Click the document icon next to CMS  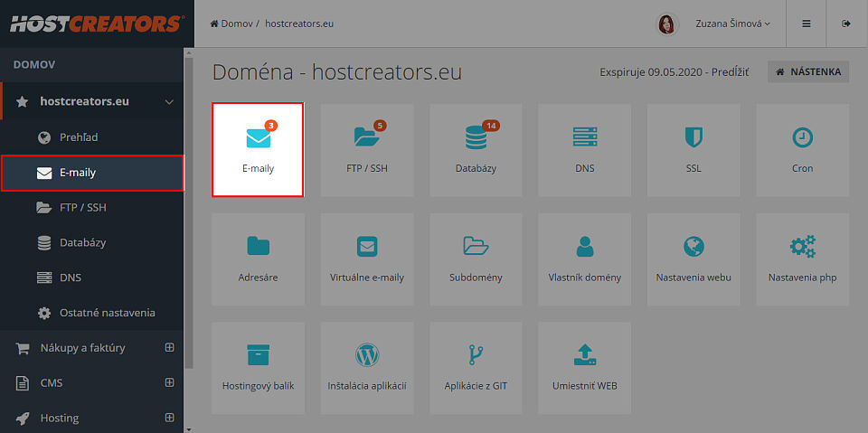(x=22, y=383)
